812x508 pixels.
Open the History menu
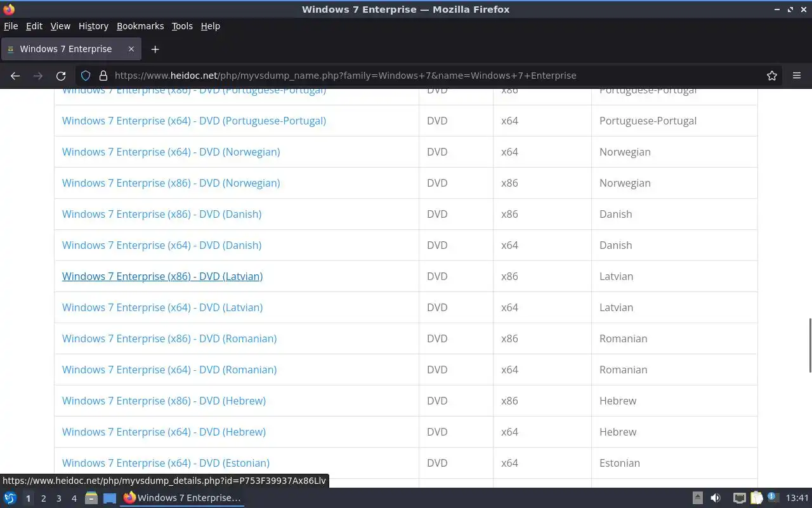pyautogui.click(x=93, y=26)
